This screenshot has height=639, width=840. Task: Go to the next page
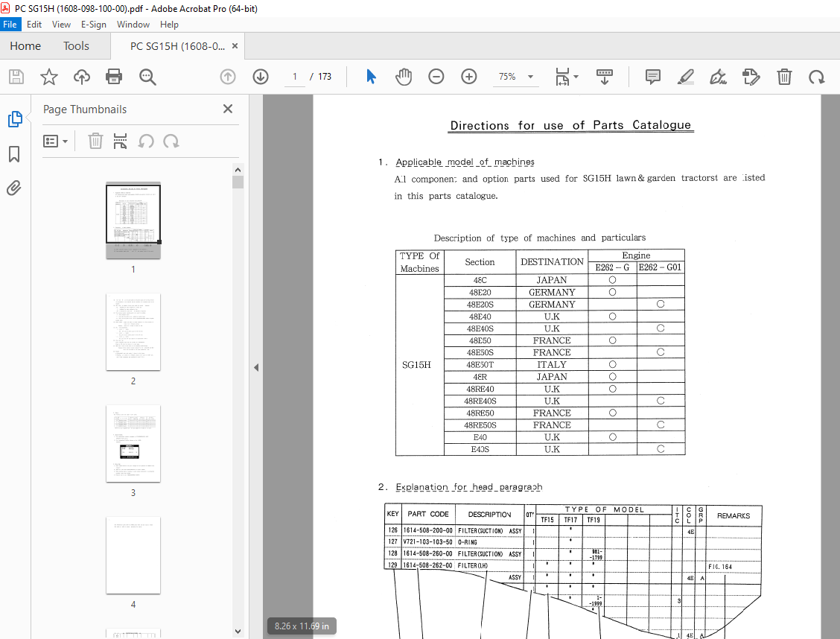(261, 77)
